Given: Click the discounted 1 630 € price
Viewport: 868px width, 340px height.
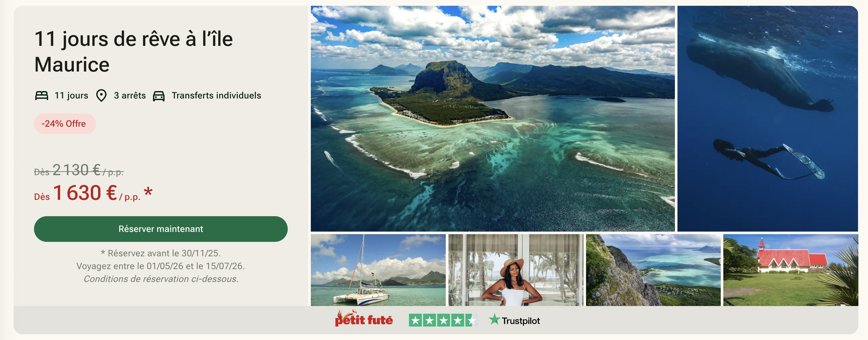Looking at the screenshot, I should coord(85,193).
